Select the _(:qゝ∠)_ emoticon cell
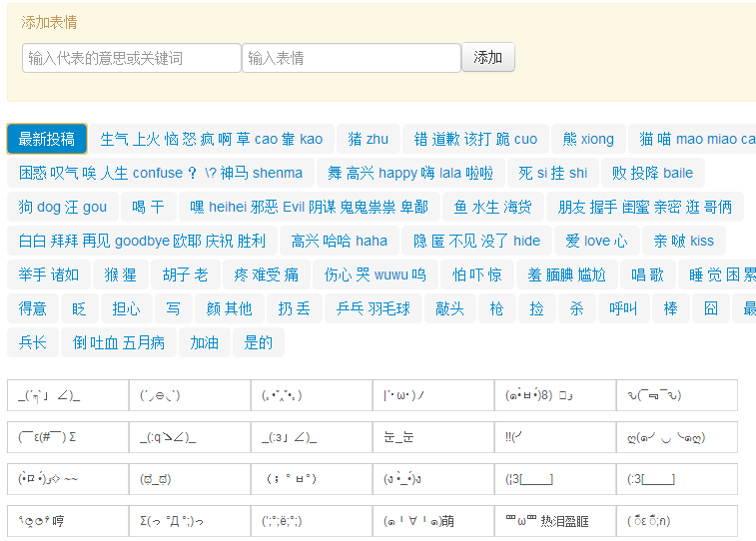 tap(190, 437)
